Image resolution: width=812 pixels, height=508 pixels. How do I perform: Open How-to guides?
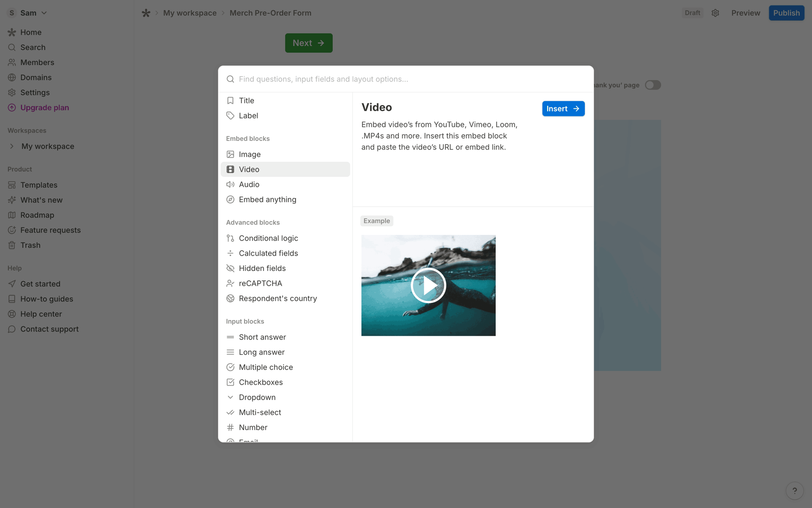tap(47, 299)
